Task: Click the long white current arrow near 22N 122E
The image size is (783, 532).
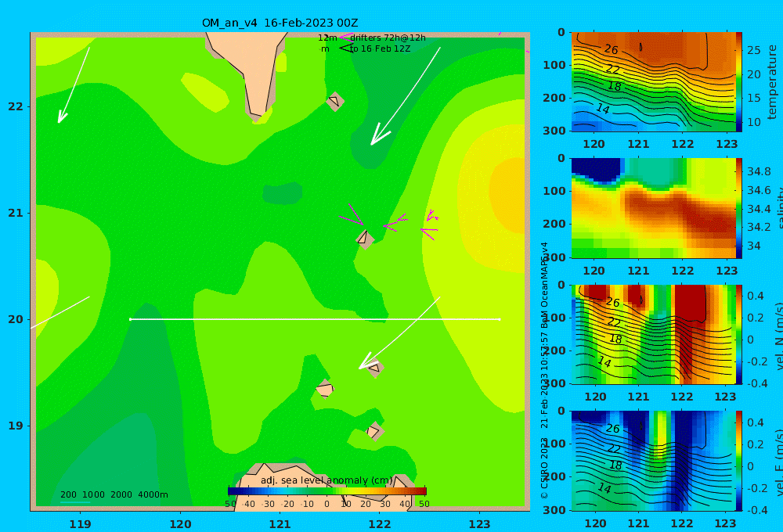Action: click(x=406, y=95)
